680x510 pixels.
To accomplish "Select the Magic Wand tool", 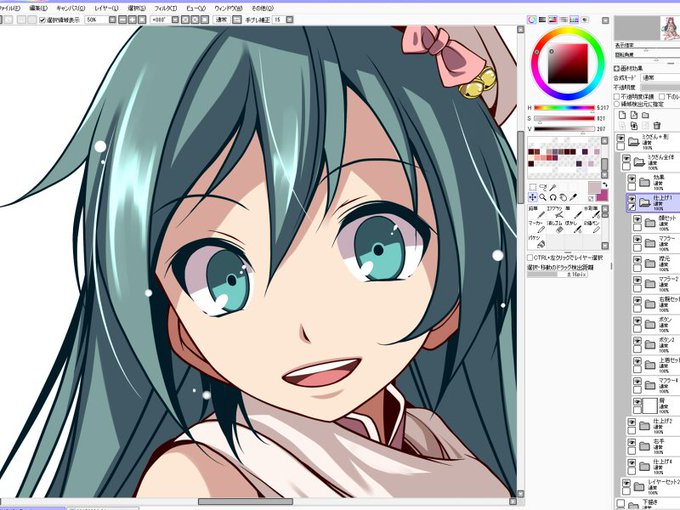I will [553, 187].
